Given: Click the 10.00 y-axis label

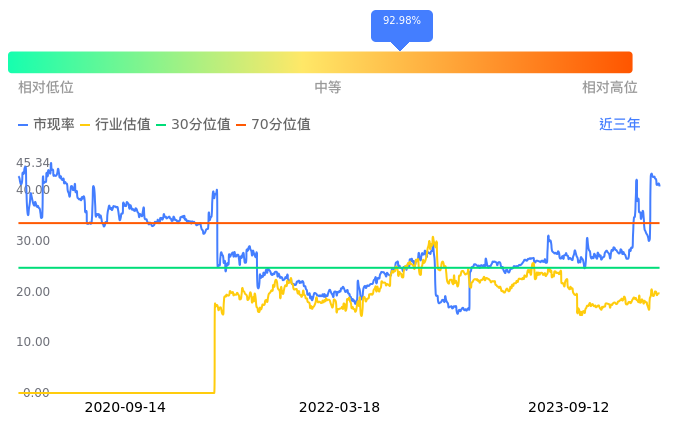Looking at the screenshot, I should (x=33, y=342).
